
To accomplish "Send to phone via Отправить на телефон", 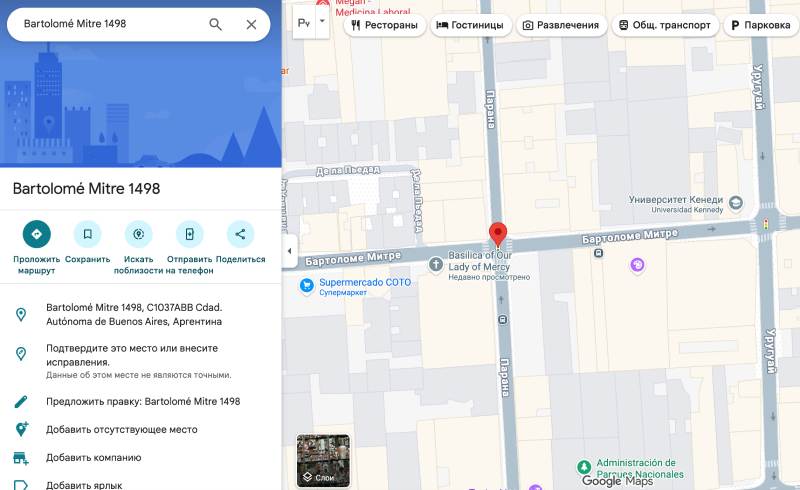I will point(189,234).
